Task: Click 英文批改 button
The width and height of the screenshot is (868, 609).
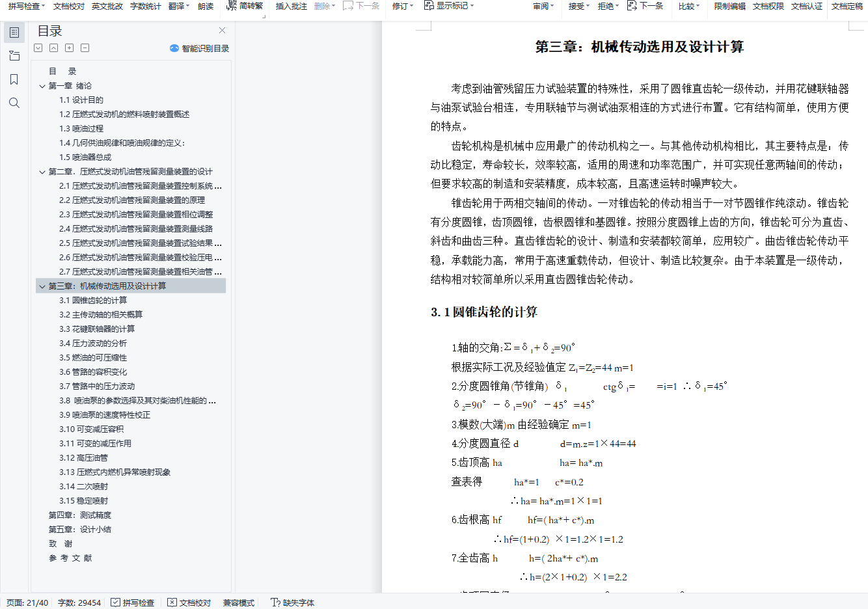Action: coord(107,6)
